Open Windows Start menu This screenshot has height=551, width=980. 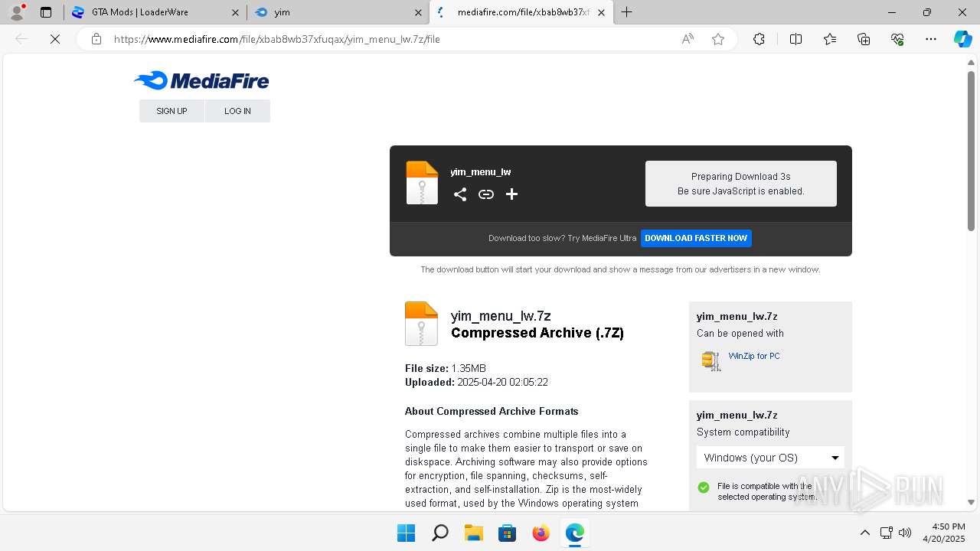pyautogui.click(x=406, y=533)
